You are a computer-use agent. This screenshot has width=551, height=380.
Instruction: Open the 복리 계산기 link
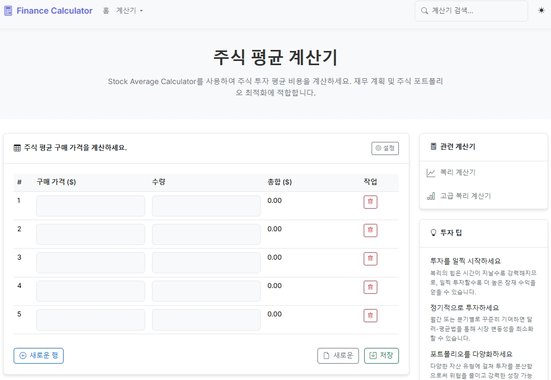(x=458, y=173)
